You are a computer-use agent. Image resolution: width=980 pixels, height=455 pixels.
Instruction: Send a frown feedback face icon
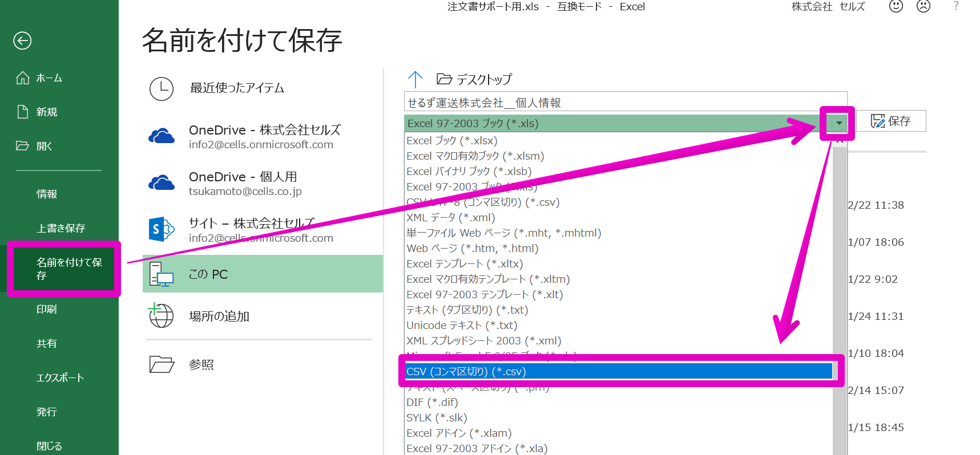923,6
